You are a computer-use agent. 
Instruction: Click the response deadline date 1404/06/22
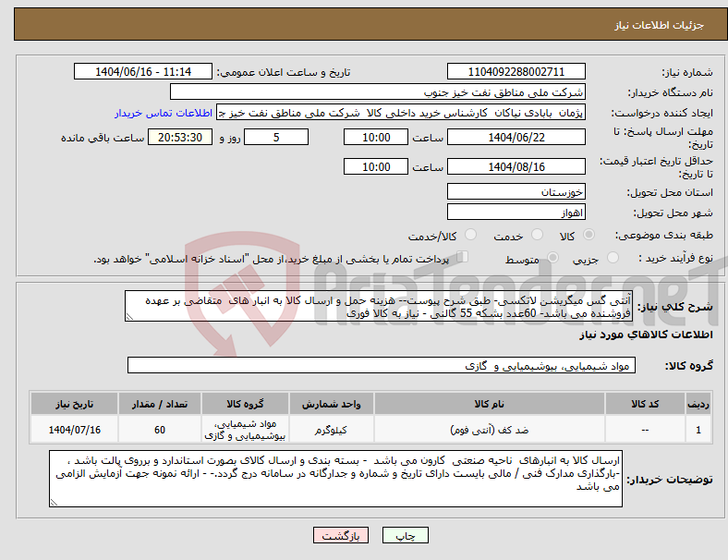point(516,138)
